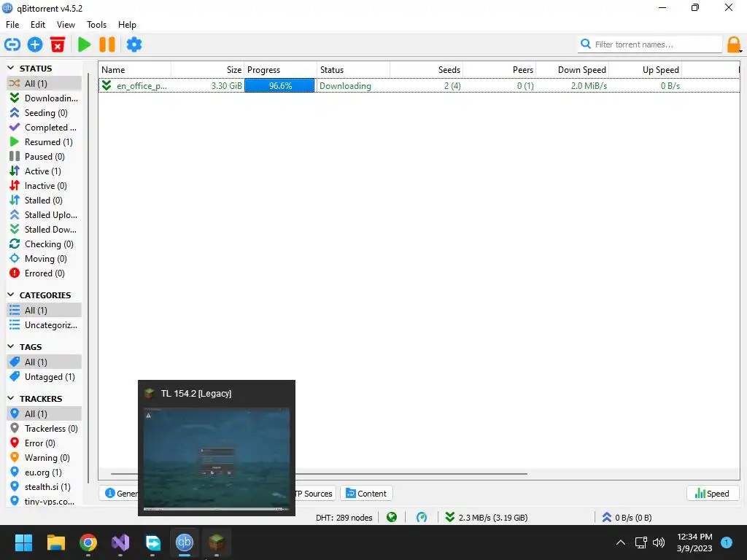Image resolution: width=747 pixels, height=560 pixels.
Task: Sort torrents by the Size column header
Action: click(x=208, y=70)
